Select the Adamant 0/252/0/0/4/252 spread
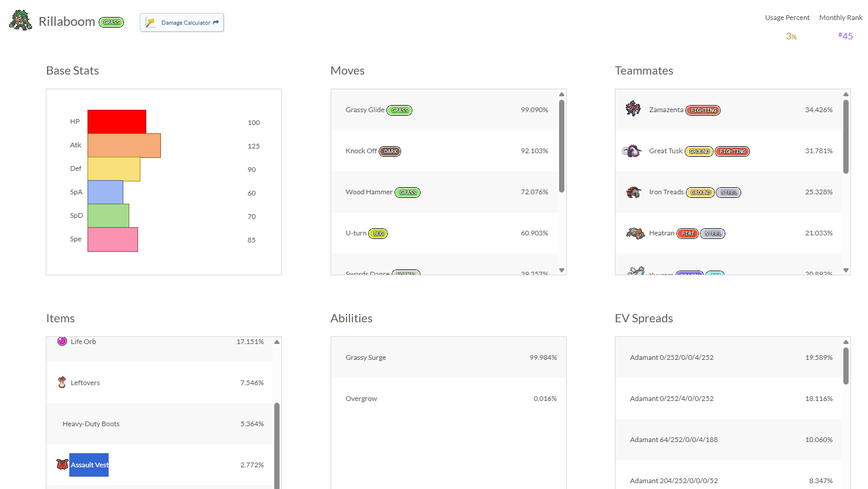Screen dimensions: 868x489 (x=672, y=358)
